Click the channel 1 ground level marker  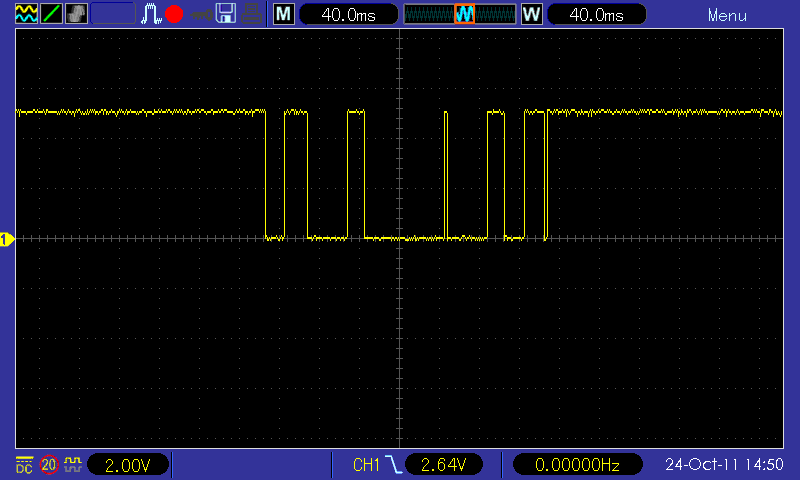pyautogui.click(x=7, y=239)
